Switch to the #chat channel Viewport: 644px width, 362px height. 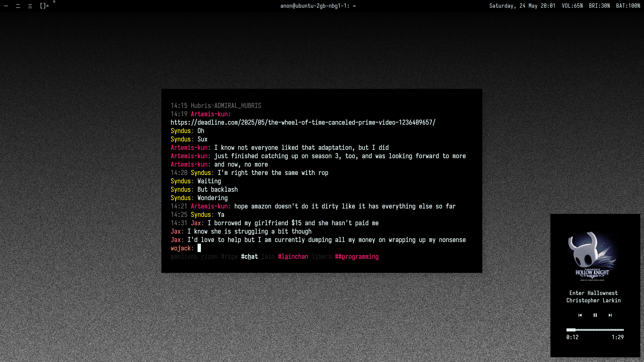coord(249,256)
